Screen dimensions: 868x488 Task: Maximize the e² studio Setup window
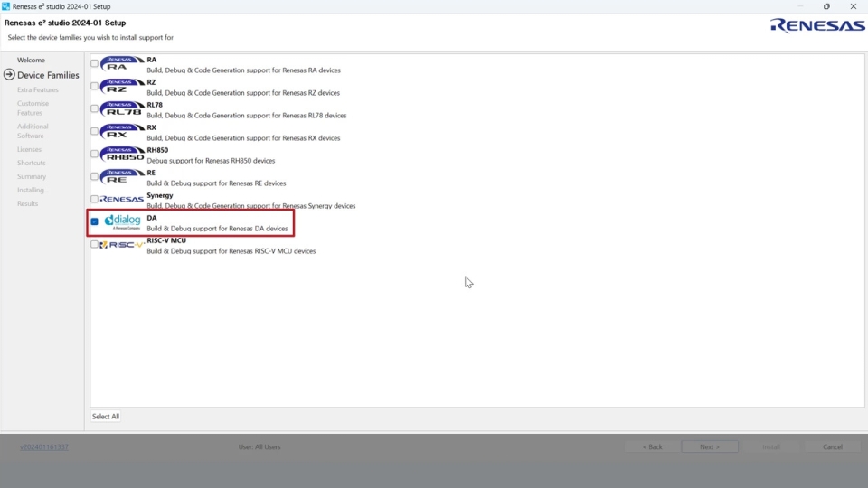(826, 6)
